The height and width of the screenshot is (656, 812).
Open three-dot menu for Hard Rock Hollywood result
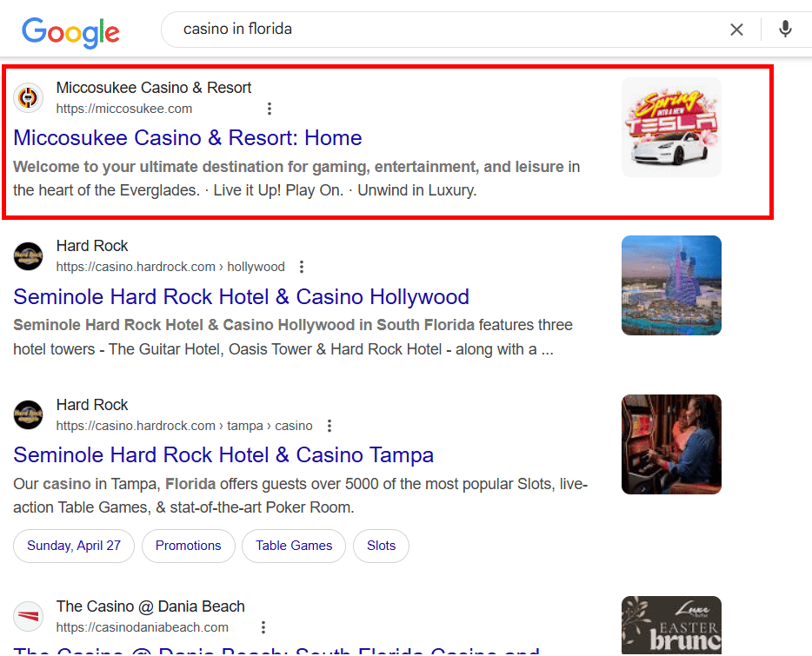pyautogui.click(x=302, y=267)
